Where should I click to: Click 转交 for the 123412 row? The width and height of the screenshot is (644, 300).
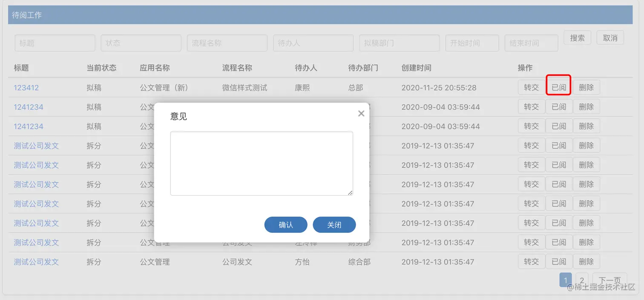point(532,88)
